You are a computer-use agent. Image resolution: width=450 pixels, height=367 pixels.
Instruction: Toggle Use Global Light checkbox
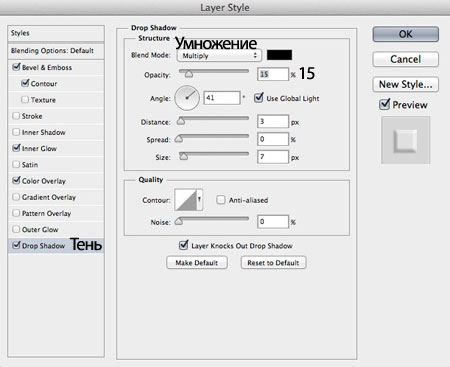point(259,98)
